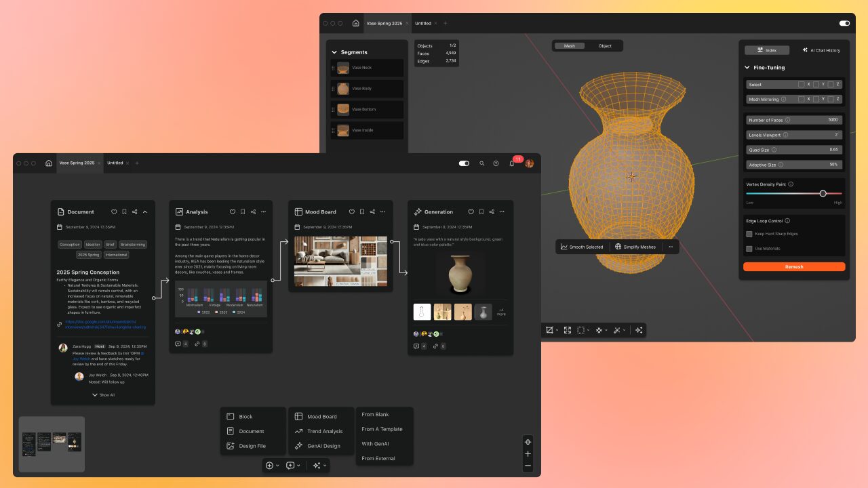Expand comments with Show All
Image resolution: width=868 pixels, height=488 pixels.
coord(103,394)
